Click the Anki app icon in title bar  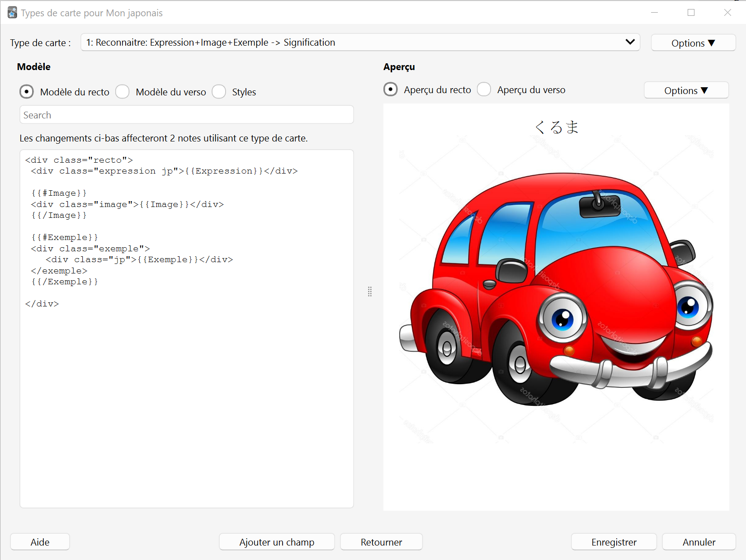point(12,13)
